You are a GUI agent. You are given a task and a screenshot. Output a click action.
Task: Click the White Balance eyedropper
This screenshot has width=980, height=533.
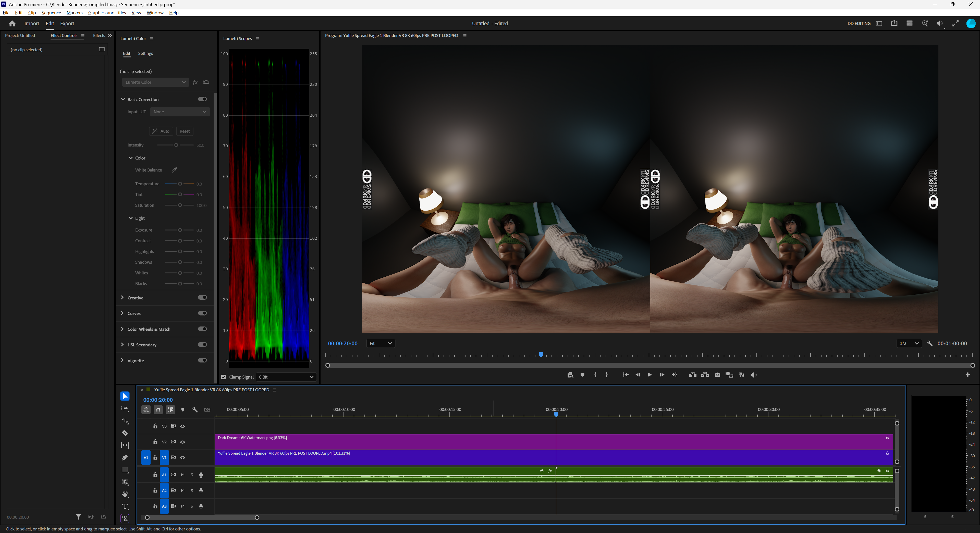click(x=174, y=170)
